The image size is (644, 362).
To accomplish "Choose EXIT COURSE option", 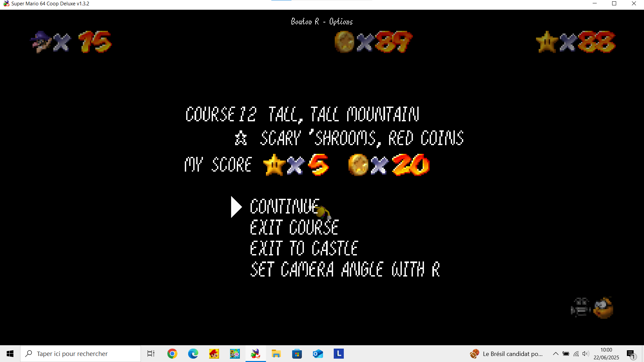I will [x=294, y=227].
